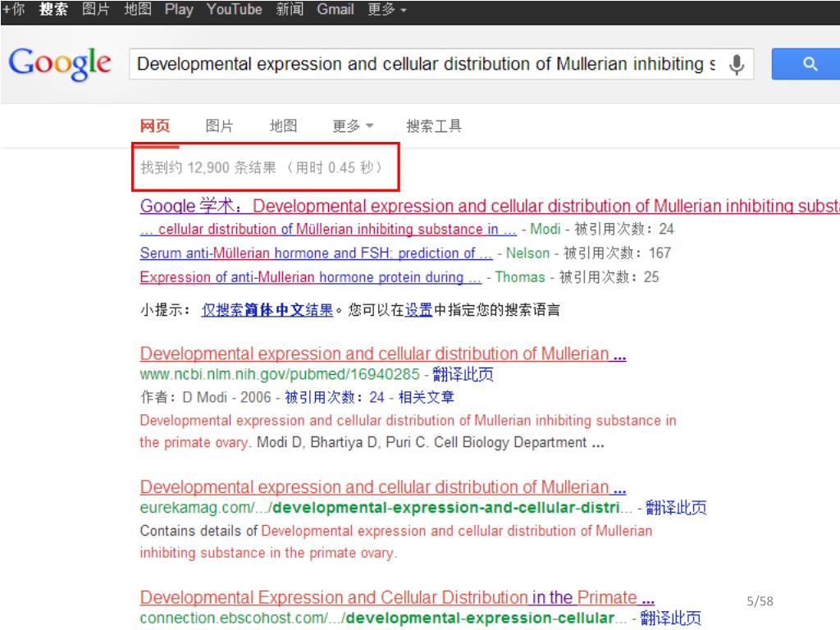Open the 更多 dropdown in top bar

(x=387, y=9)
